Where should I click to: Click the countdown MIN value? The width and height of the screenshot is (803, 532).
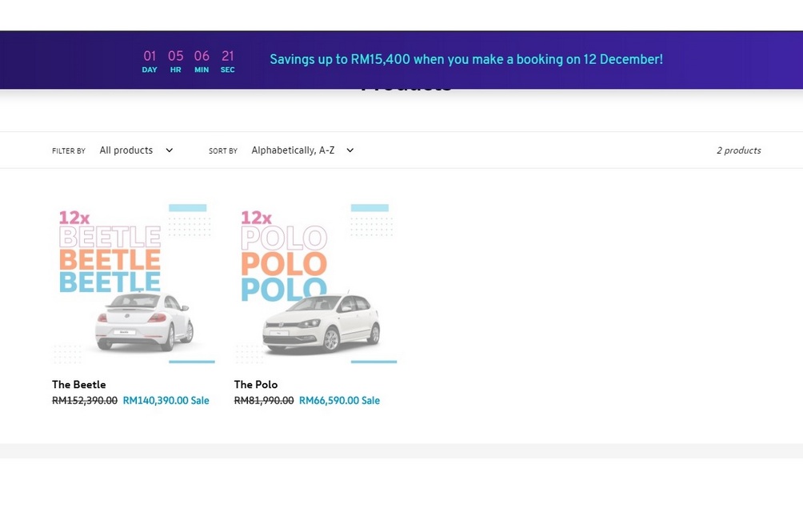point(202,56)
